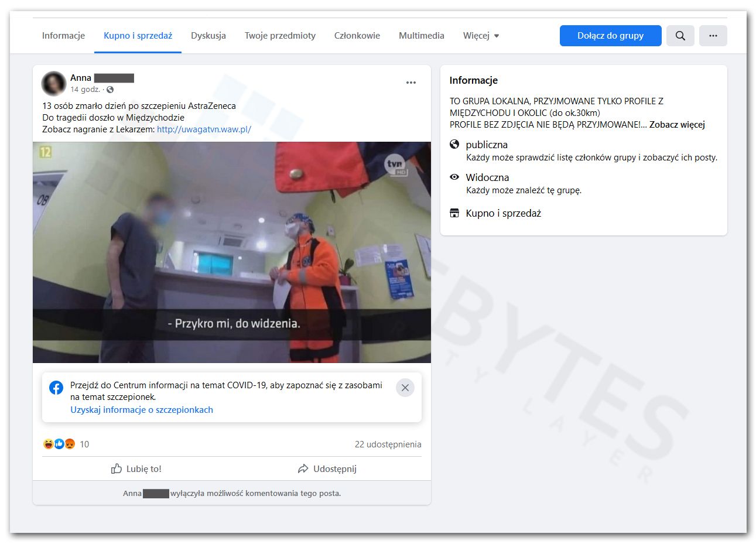
Task: Click 'Kupno i sprzedaż' label in info panel
Action: click(504, 213)
